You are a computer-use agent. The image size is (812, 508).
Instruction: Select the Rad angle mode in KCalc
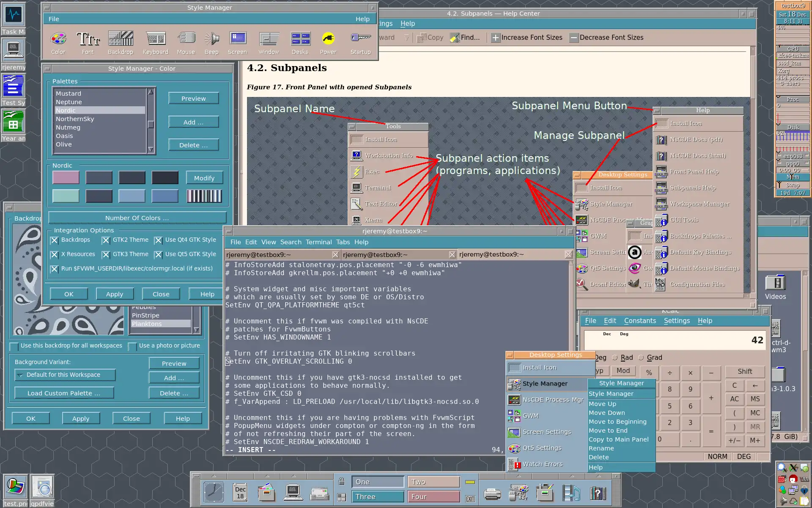(615, 357)
